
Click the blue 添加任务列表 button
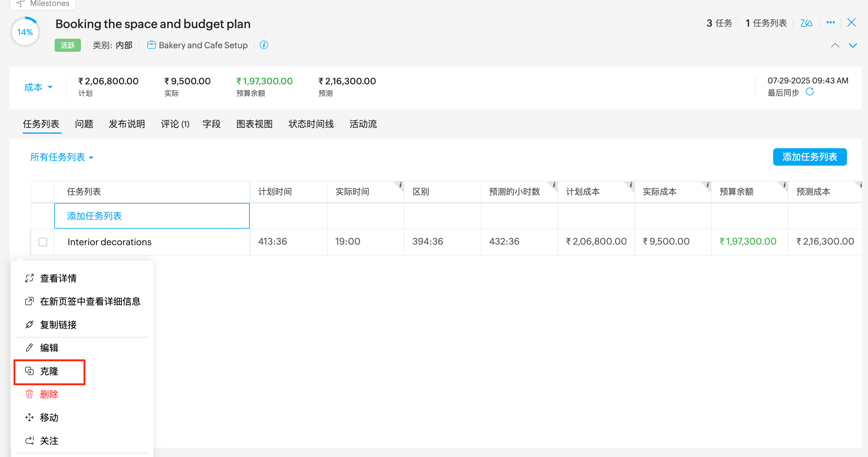810,157
